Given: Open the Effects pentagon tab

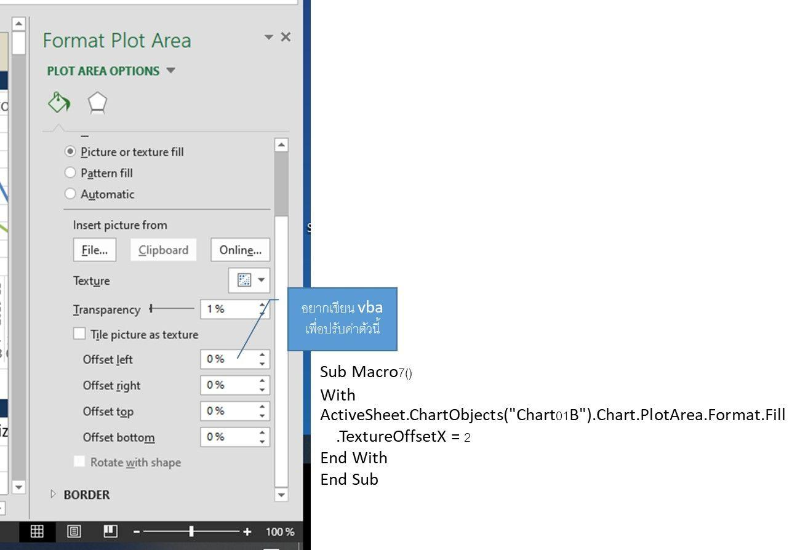Looking at the screenshot, I should (97, 103).
